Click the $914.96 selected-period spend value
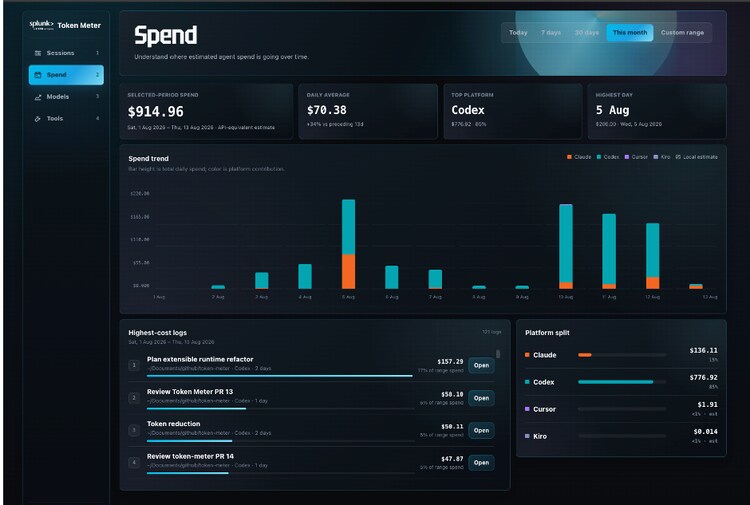The height and width of the screenshot is (505, 750). (x=155, y=112)
